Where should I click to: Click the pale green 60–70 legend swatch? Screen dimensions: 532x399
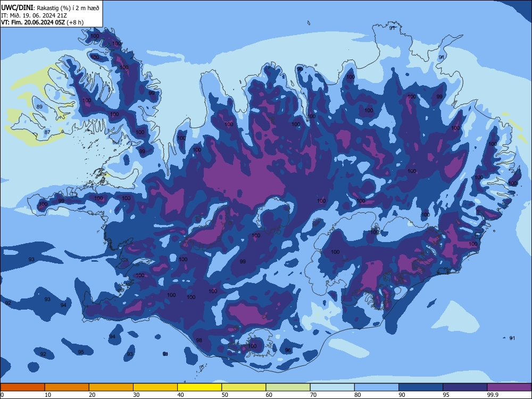(x=288, y=387)
